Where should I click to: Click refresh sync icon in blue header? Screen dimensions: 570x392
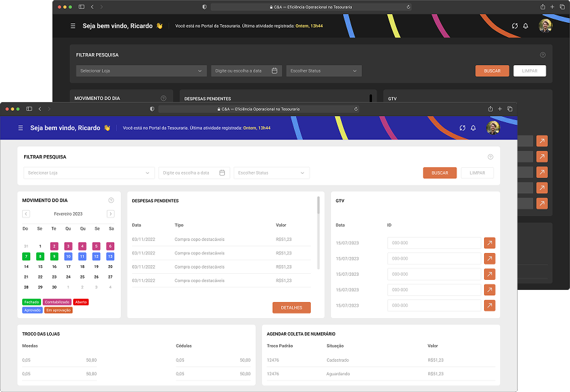click(x=463, y=128)
